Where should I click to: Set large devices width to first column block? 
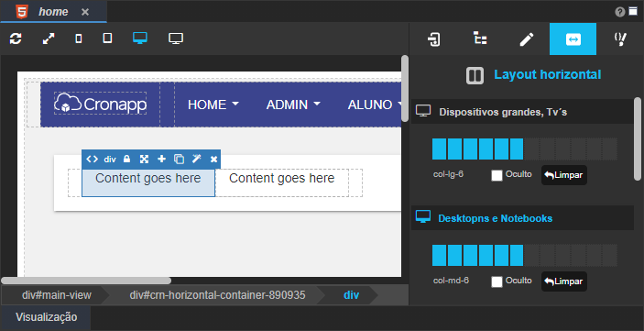tap(439, 149)
